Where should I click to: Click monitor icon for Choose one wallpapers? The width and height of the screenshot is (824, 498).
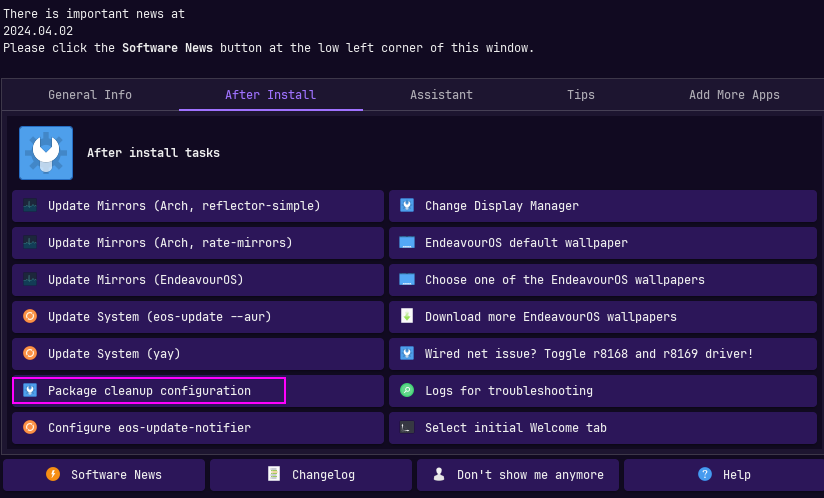pyautogui.click(x=407, y=279)
